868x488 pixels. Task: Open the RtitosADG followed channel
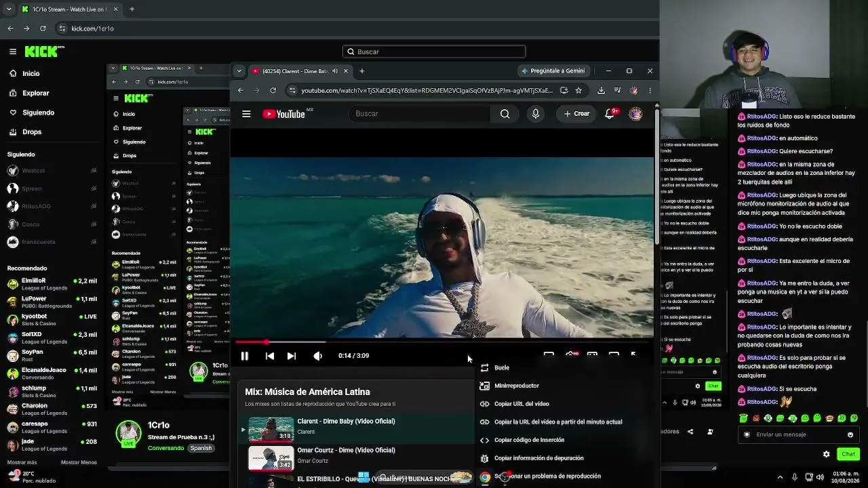tap(52, 206)
